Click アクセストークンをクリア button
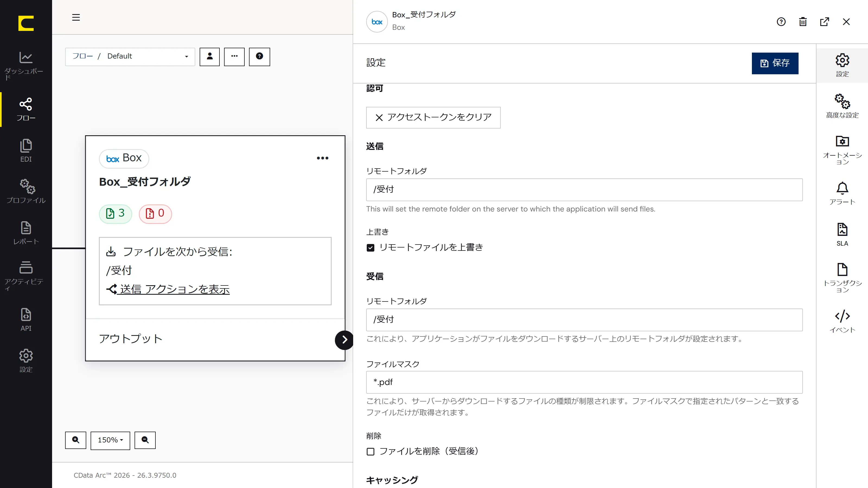The height and width of the screenshot is (488, 868). click(x=433, y=118)
